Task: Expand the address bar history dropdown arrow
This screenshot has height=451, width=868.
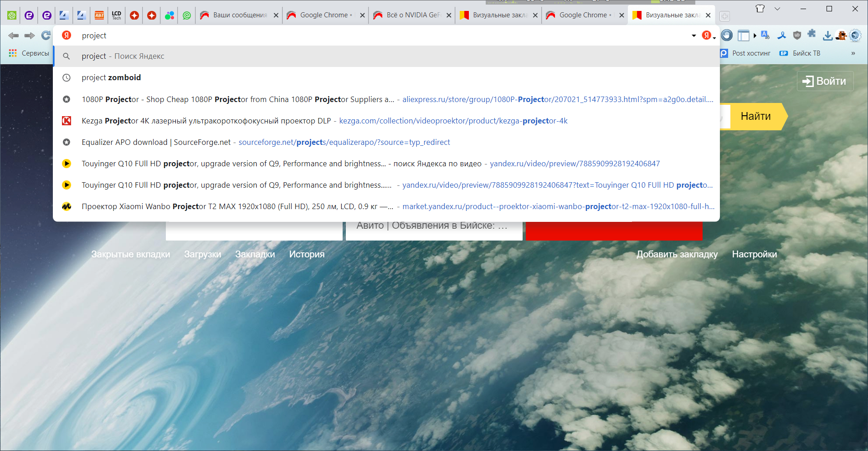Action: pyautogui.click(x=693, y=36)
